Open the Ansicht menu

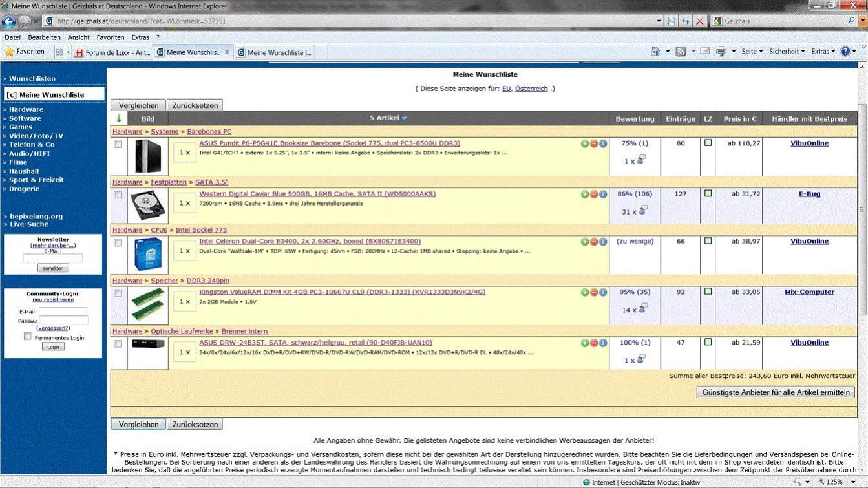click(79, 37)
